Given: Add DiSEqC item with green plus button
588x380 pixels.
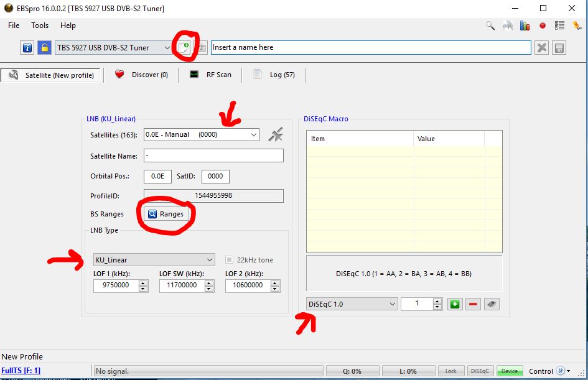Looking at the screenshot, I should coord(455,304).
